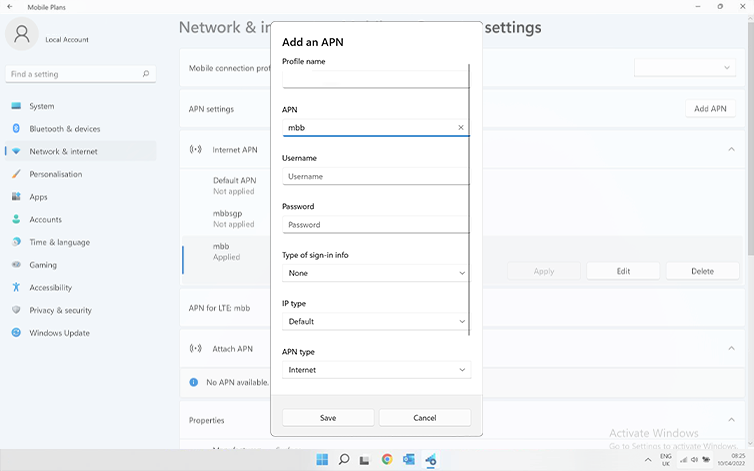
Task: Click the Find a setting search box
Action: [x=78, y=74]
